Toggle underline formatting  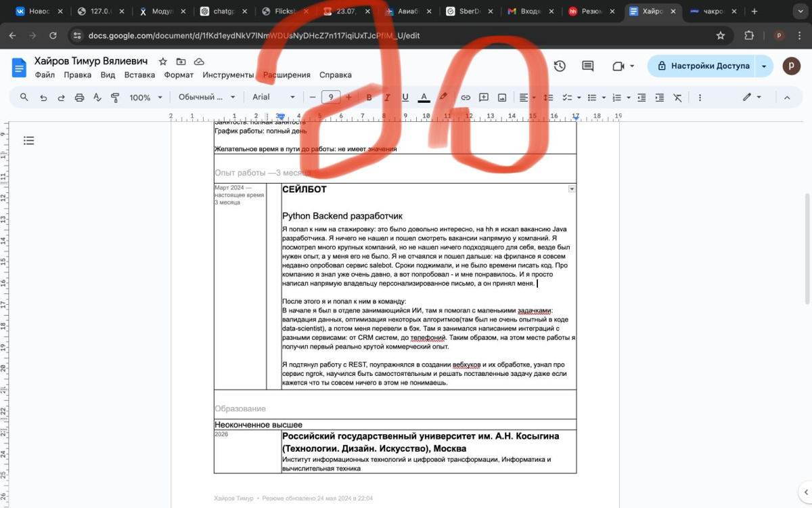[x=405, y=98]
